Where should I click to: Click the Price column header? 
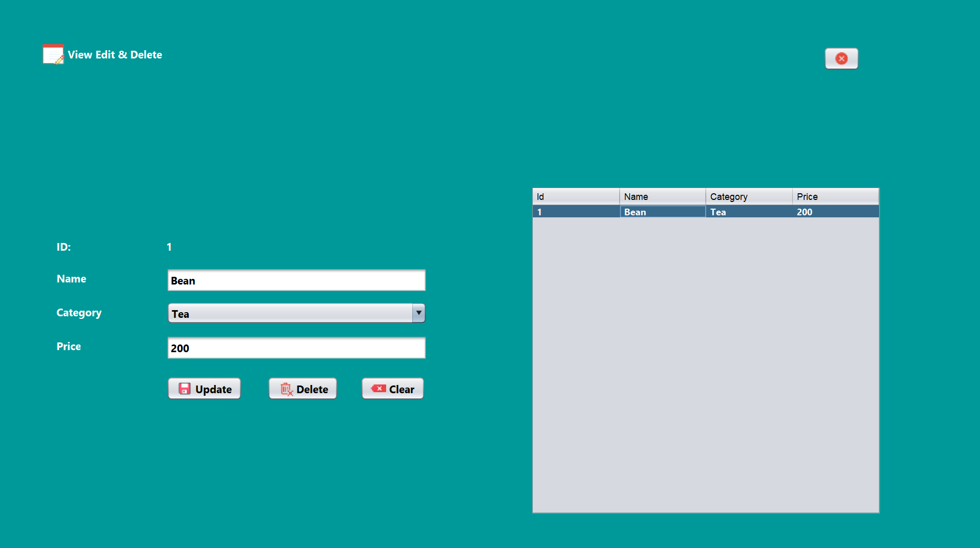tap(835, 196)
